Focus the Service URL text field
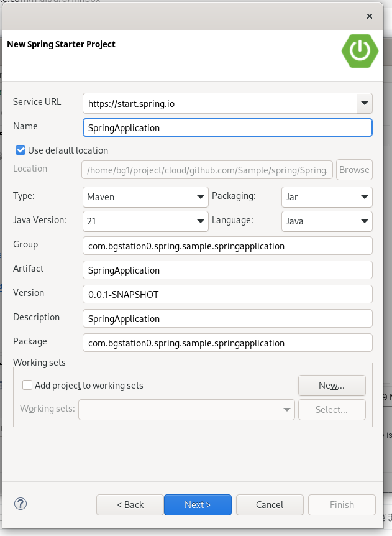 220,103
